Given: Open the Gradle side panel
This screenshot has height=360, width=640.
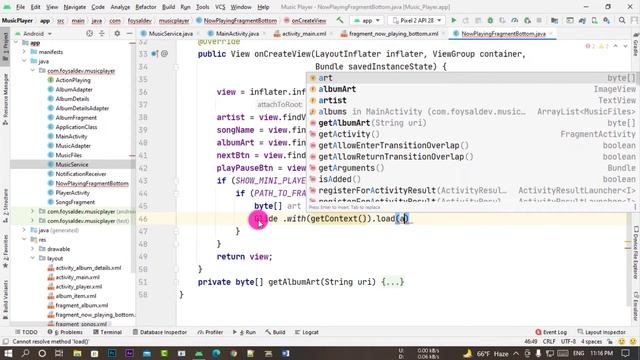Looking at the screenshot, I should point(636,46).
